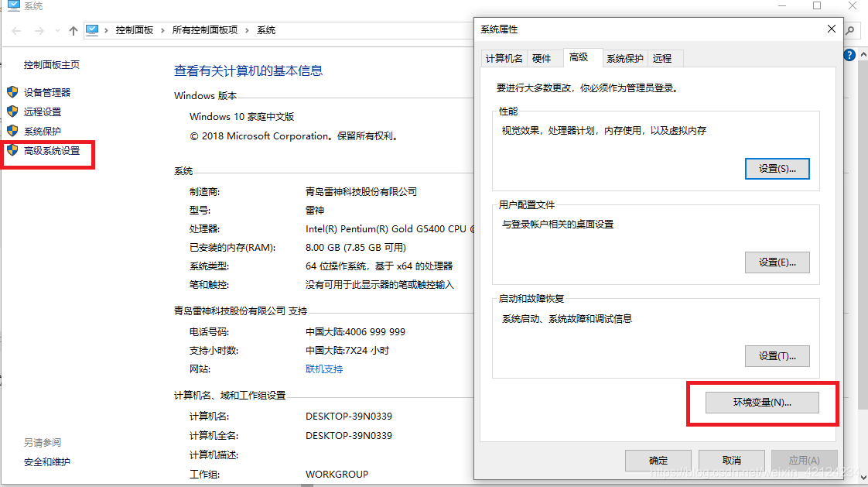This screenshot has height=487, width=868.
Task: Open 环境变量(N)... button
Action: coord(762,403)
